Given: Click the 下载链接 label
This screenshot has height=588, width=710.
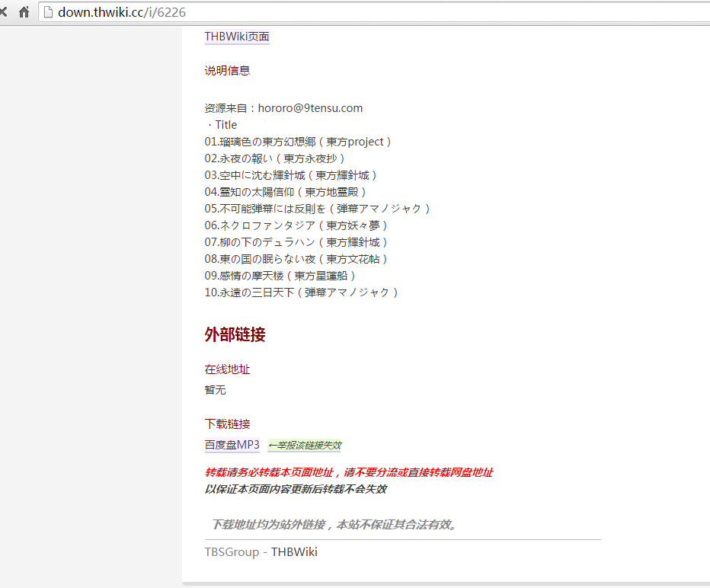Looking at the screenshot, I should coord(227,423).
